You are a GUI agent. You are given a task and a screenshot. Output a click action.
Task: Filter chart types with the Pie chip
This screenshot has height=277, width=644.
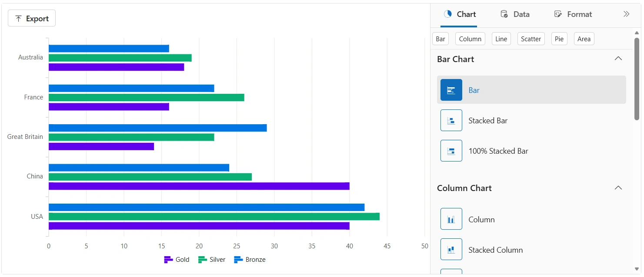[559, 39]
